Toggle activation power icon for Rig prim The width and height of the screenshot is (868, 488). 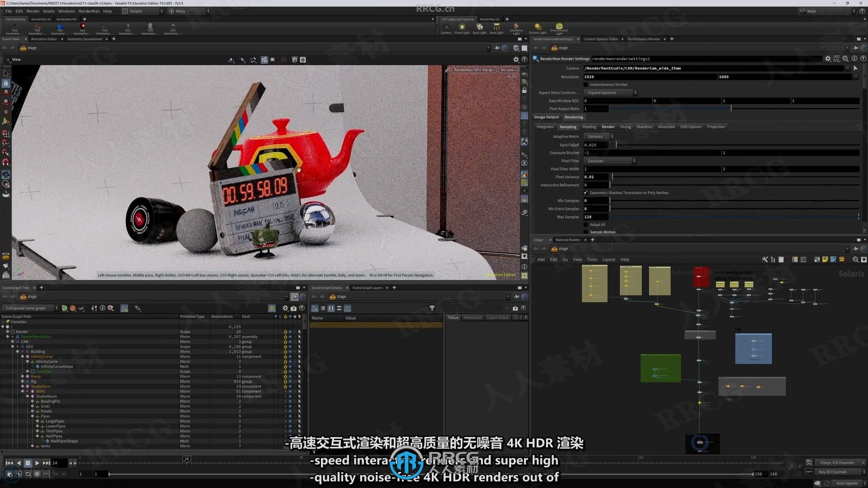285,381
